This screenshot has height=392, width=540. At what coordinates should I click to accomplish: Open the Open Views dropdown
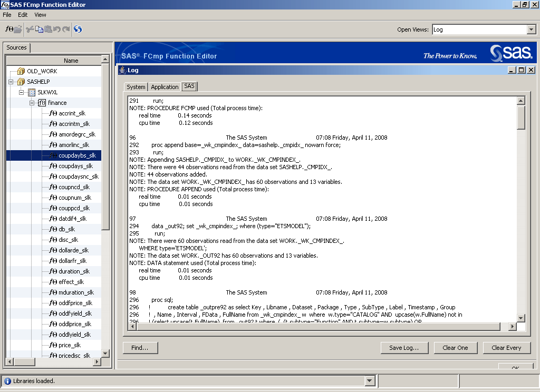coord(531,30)
